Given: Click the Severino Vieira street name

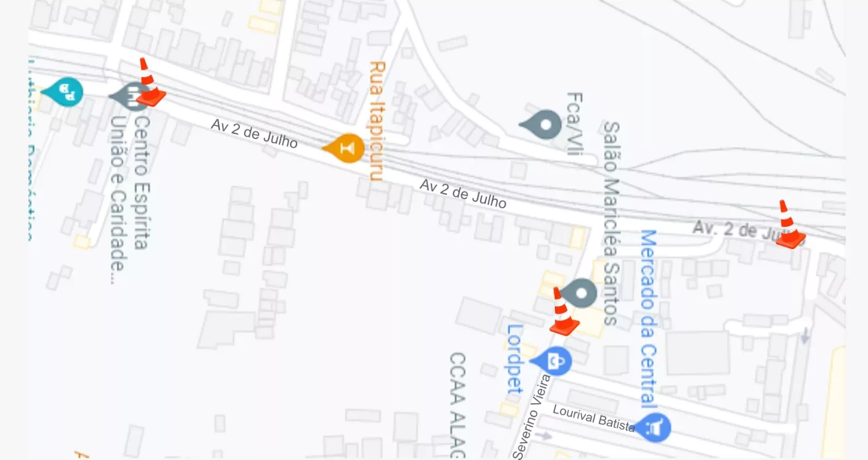Looking at the screenshot, I should coord(531,417).
